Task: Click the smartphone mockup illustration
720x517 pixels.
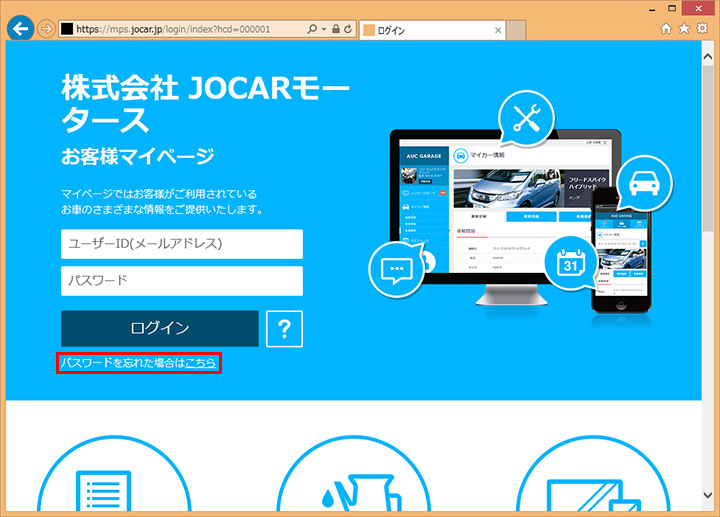Action: tap(621, 251)
